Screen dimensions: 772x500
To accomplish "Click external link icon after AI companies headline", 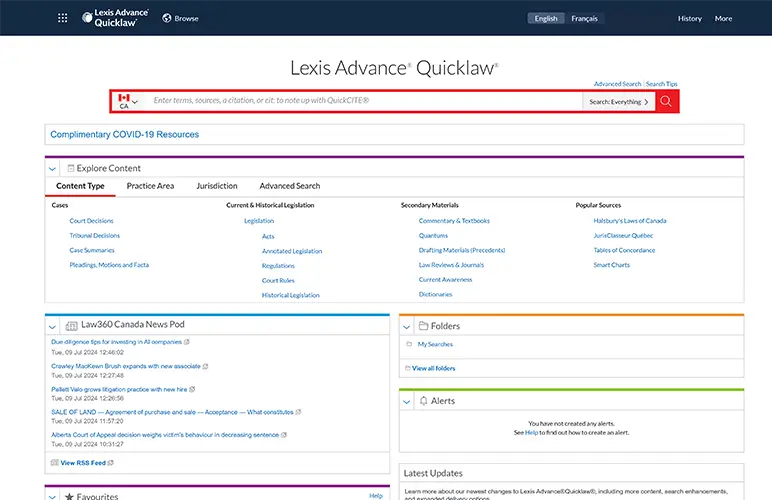I will (x=187, y=342).
